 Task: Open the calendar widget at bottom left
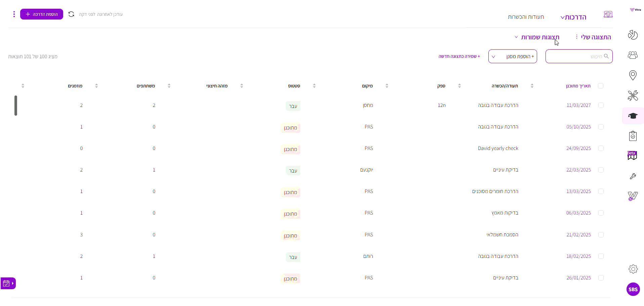pyautogui.click(x=8, y=283)
